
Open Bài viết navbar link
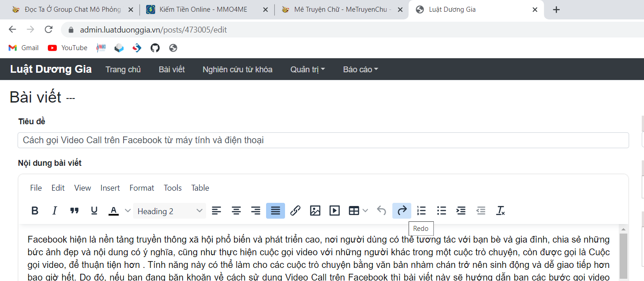172,69
